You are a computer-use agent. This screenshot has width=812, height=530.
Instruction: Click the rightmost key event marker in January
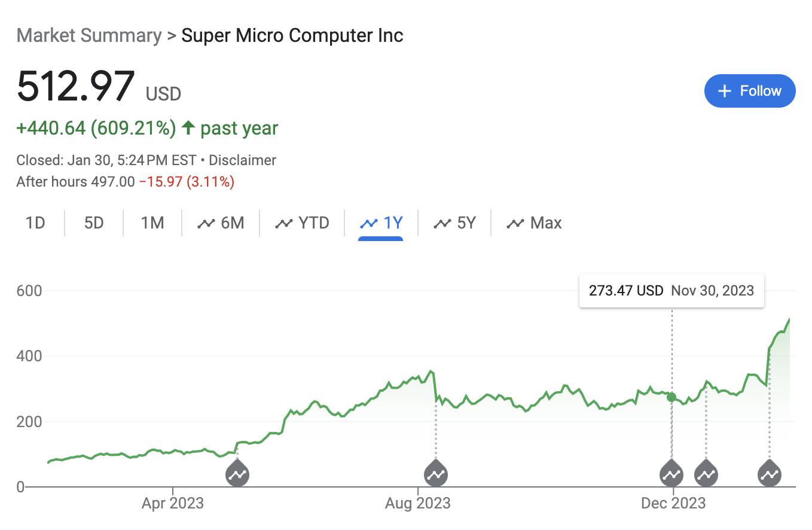770,474
